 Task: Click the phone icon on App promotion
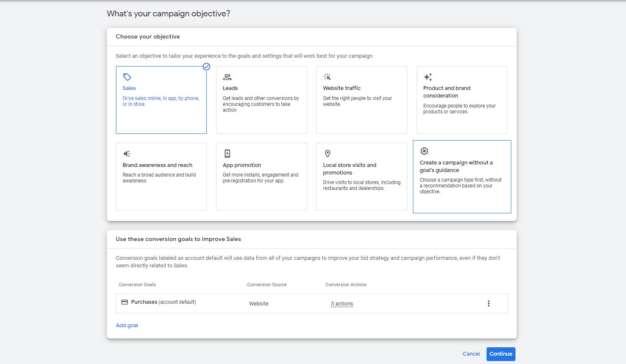click(227, 154)
